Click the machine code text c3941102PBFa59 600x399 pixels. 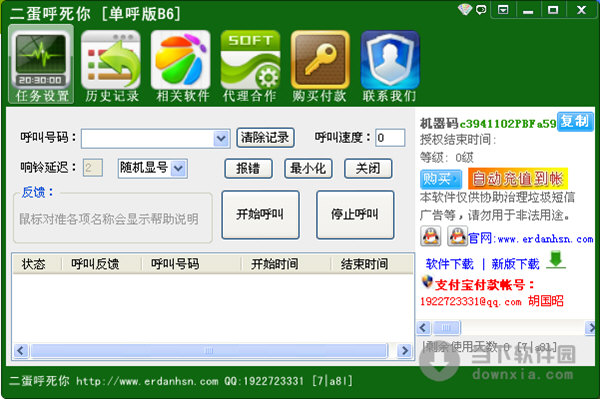(x=508, y=124)
